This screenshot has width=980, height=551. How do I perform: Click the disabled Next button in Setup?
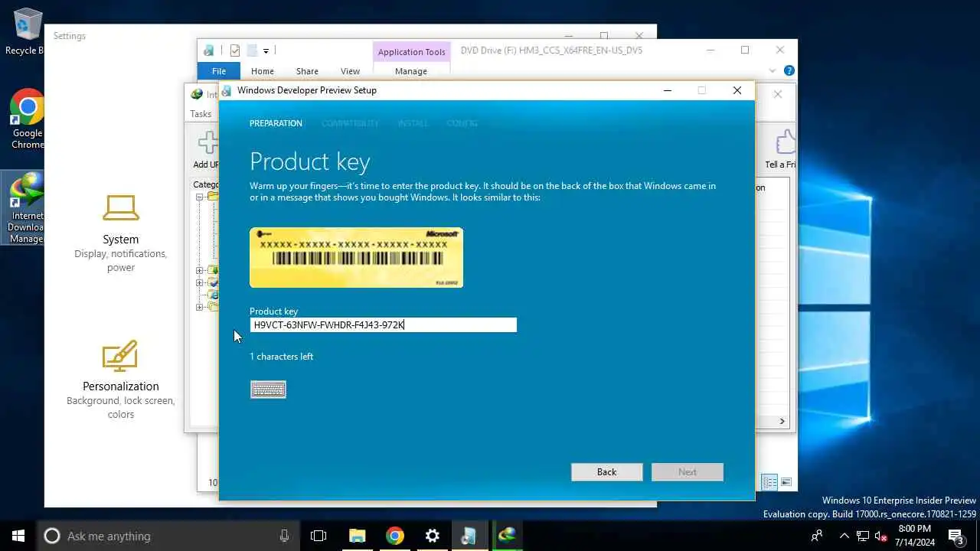[x=688, y=472]
